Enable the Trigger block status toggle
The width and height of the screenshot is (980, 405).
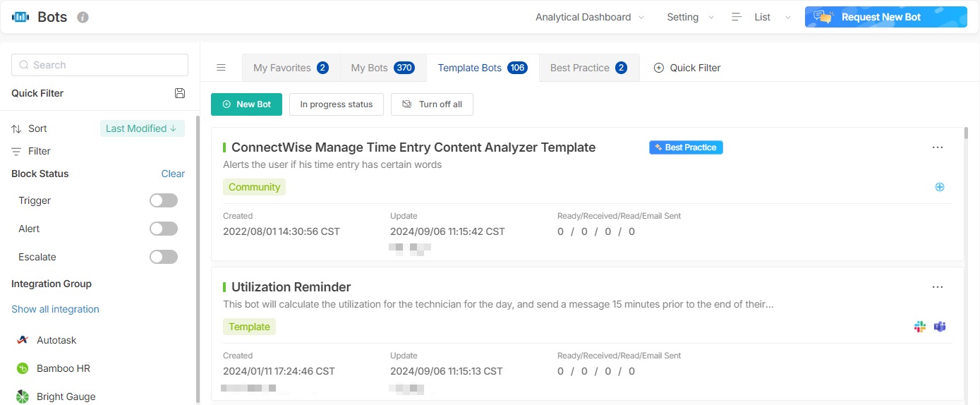[x=164, y=201]
